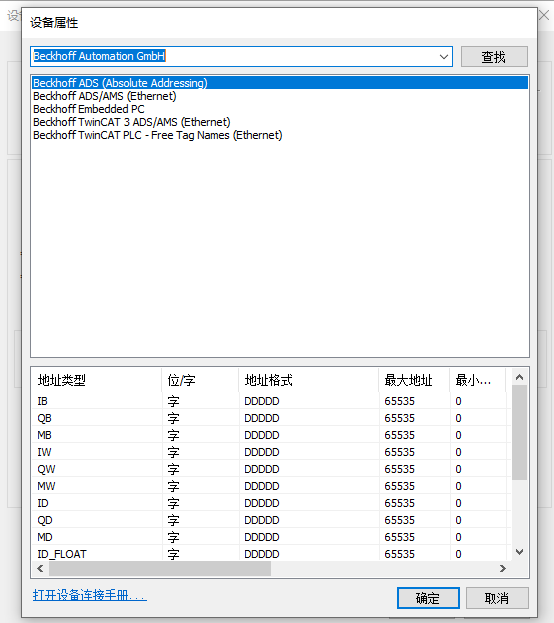Select Beckhoff ADS (Absolute Addressing) driver
554x623 pixels.
pyautogui.click(x=280, y=83)
